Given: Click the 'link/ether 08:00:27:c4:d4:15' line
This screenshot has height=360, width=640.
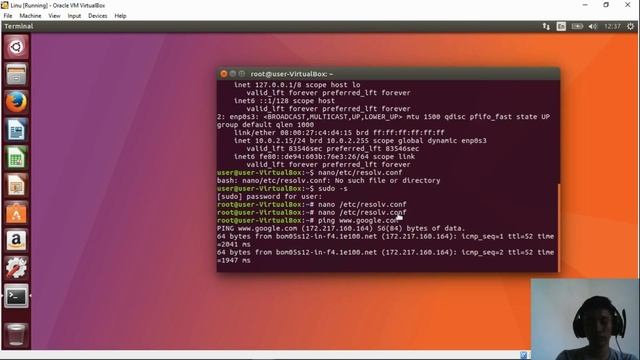Looking at the screenshot, I should coord(339,133).
